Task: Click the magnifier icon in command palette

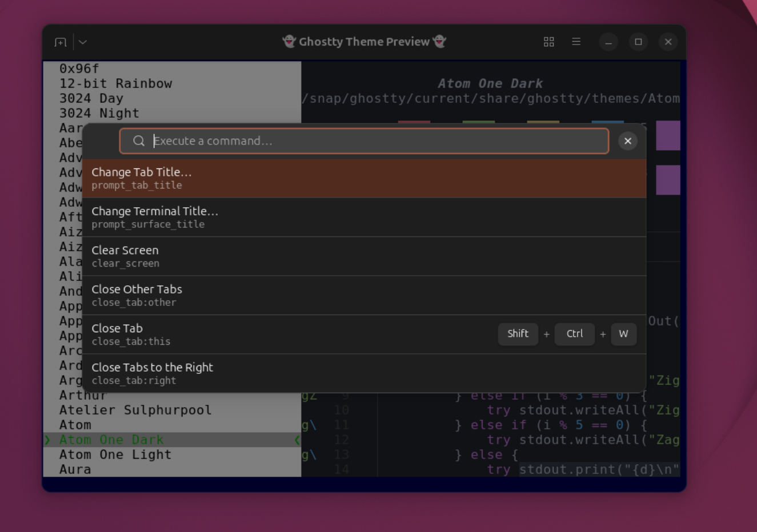Action: pyautogui.click(x=139, y=141)
